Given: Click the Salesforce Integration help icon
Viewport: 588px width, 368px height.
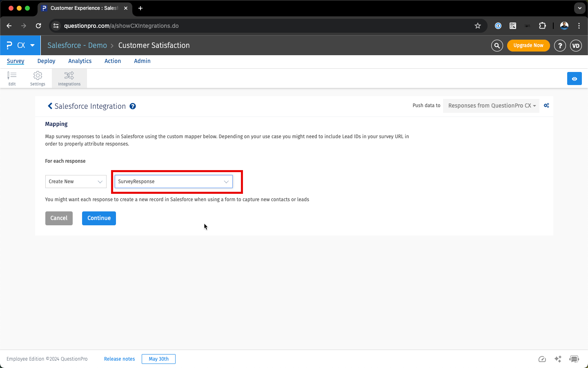Looking at the screenshot, I should pyautogui.click(x=133, y=106).
